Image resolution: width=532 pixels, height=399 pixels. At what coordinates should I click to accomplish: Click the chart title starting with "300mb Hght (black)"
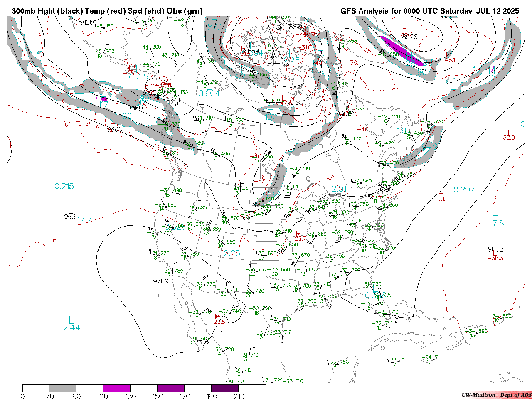tap(107, 11)
